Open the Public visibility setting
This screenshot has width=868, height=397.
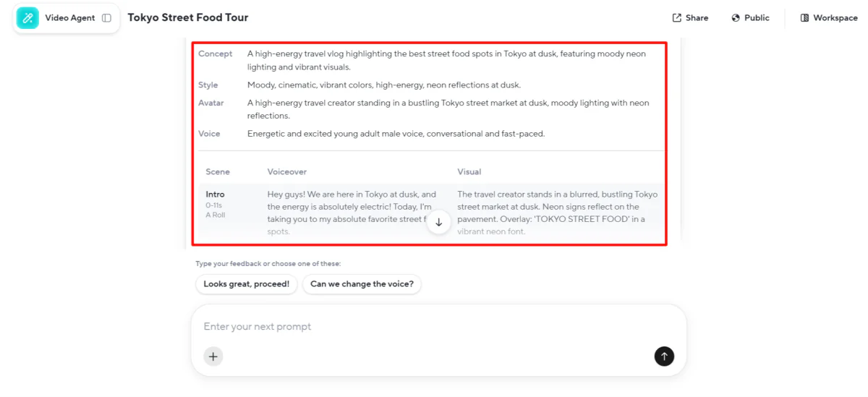[750, 18]
